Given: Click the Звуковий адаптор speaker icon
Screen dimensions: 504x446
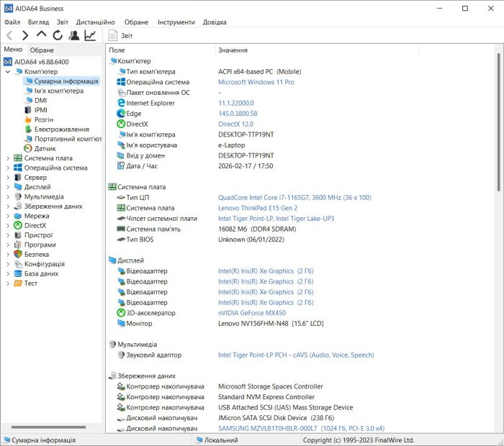Looking at the screenshot, I should [x=121, y=355].
